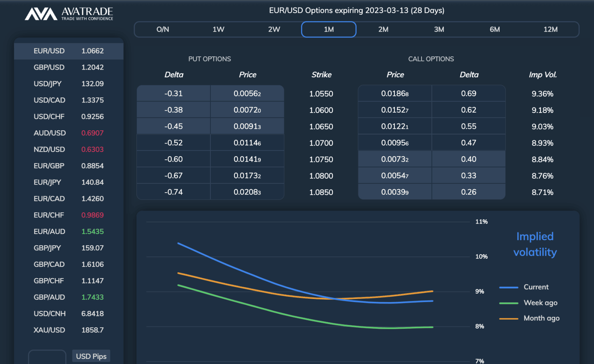The image size is (594, 364).
Task: Select the 1M expiry tab
Action: point(329,29)
